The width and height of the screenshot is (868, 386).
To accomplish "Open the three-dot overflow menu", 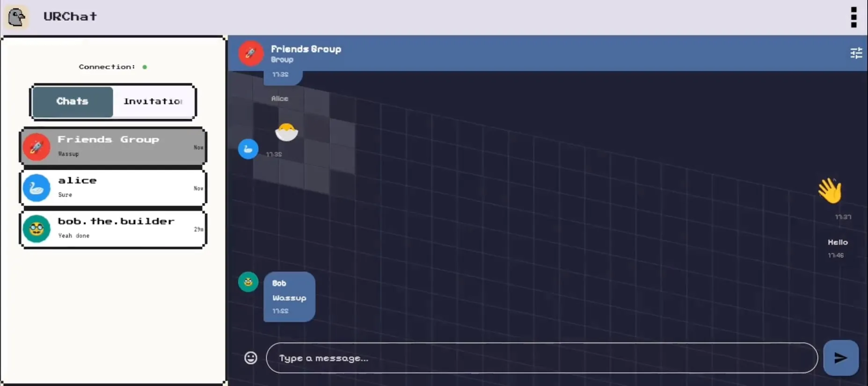I will 854,17.
